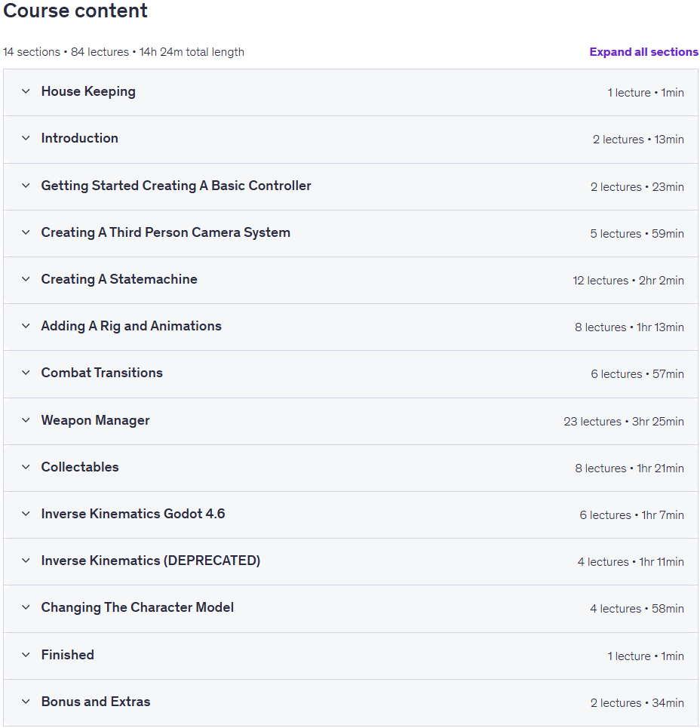The height and width of the screenshot is (728, 700).
Task: Expand the House Keeping section chevron
Action: click(26, 91)
